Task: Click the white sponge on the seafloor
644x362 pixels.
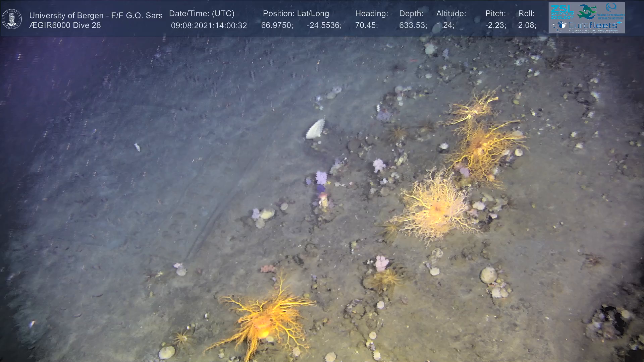Action: (315, 129)
